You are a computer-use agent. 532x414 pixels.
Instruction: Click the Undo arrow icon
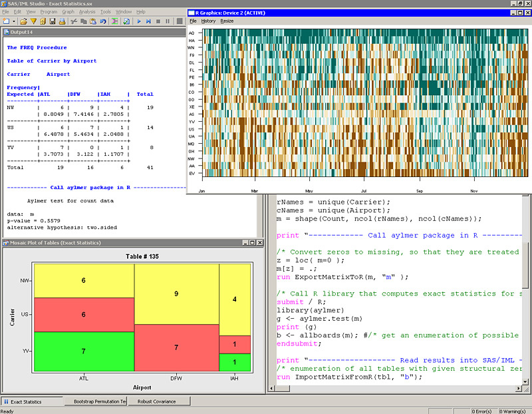[103, 21]
